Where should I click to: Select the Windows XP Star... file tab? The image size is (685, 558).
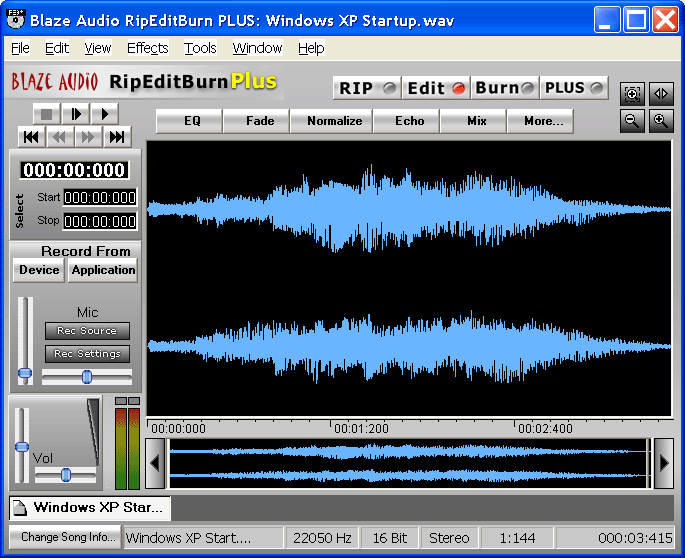90,508
